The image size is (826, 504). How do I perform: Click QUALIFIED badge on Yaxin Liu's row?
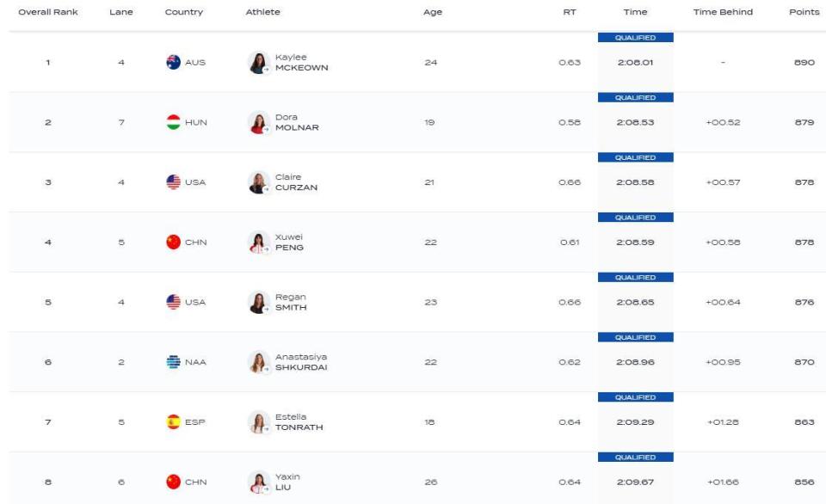click(x=635, y=458)
